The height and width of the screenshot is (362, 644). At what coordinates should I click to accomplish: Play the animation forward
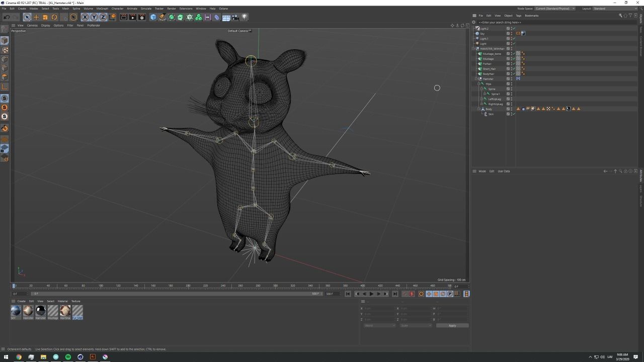[x=372, y=294]
